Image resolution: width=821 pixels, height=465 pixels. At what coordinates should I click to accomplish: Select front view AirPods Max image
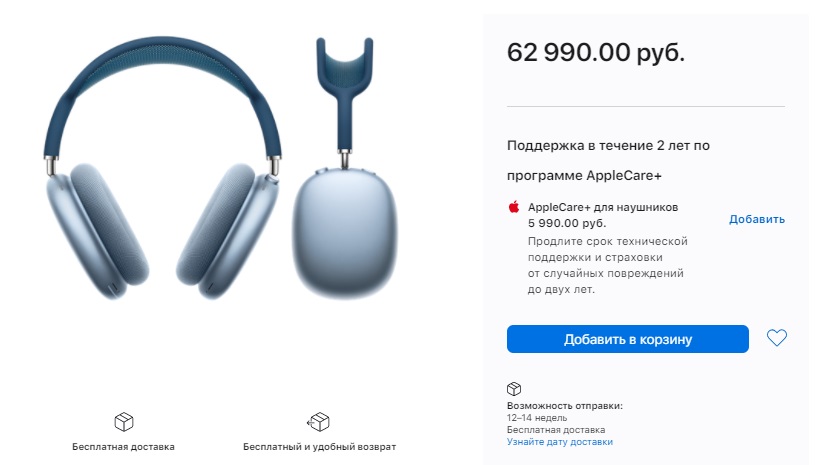[x=162, y=168]
